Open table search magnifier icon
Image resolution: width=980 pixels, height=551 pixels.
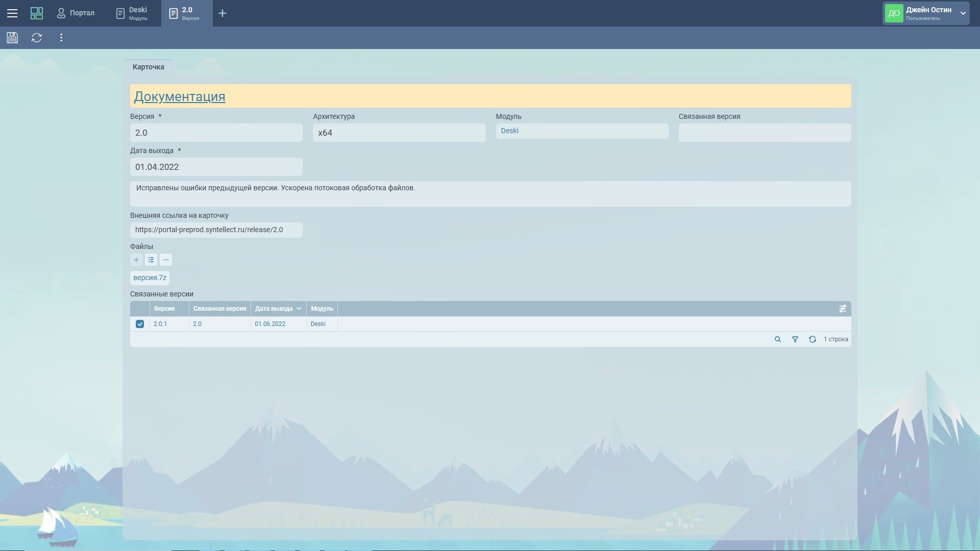(x=777, y=339)
